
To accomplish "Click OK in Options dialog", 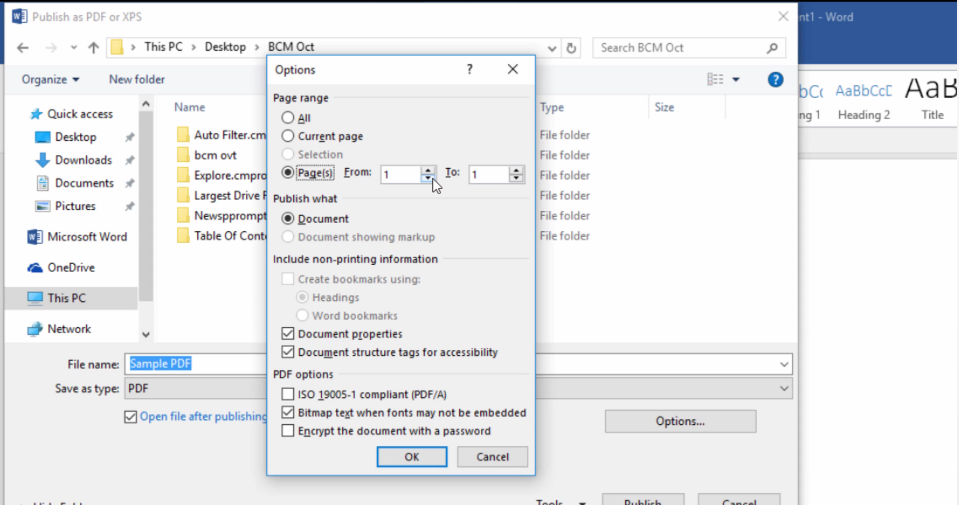I will point(412,457).
